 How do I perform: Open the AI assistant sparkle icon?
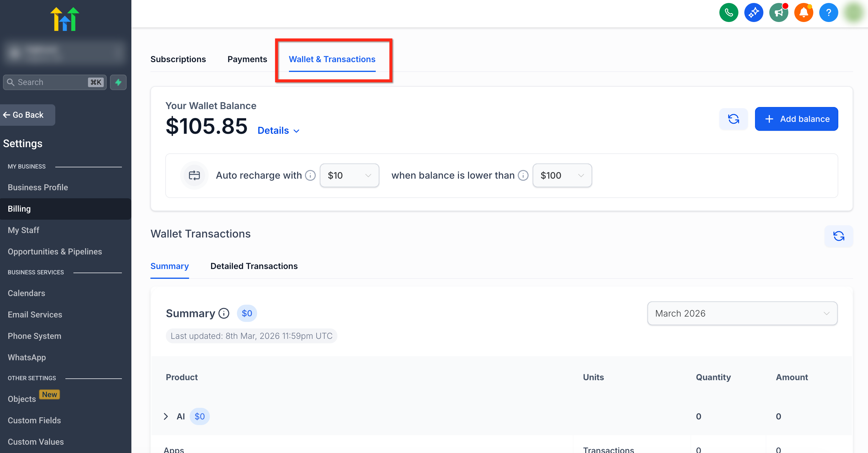coord(754,13)
